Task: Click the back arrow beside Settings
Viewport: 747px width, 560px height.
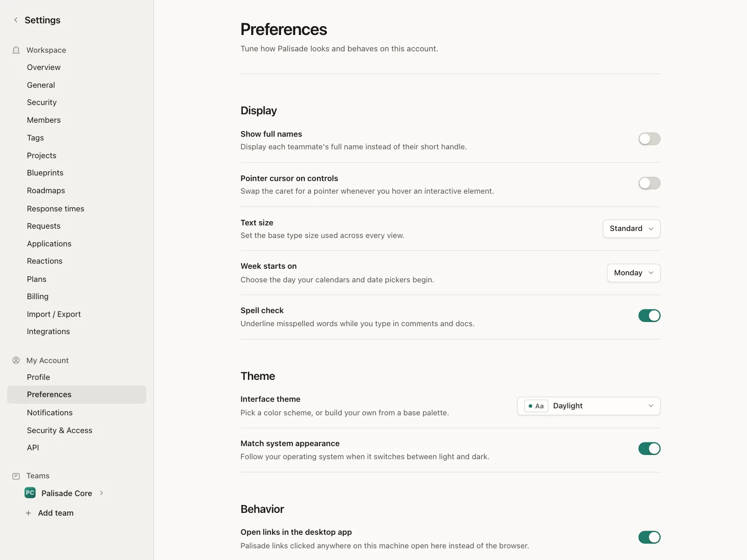Action: (16, 20)
